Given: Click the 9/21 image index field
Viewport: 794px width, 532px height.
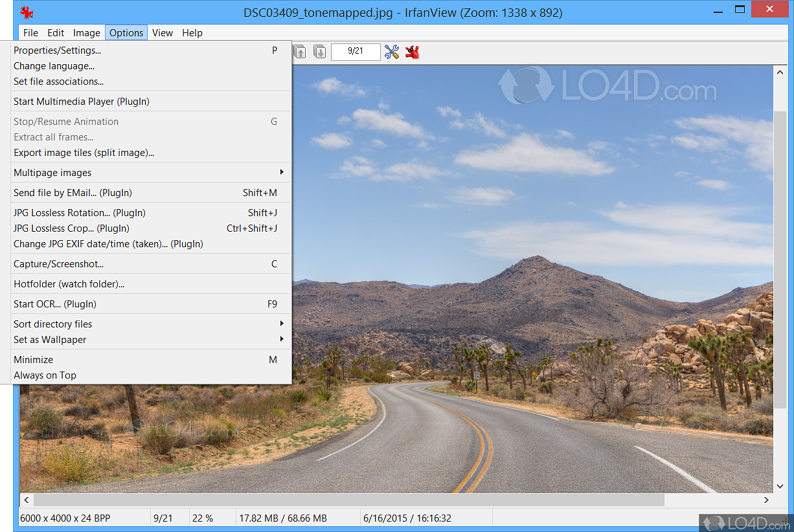Looking at the screenshot, I should 356,52.
